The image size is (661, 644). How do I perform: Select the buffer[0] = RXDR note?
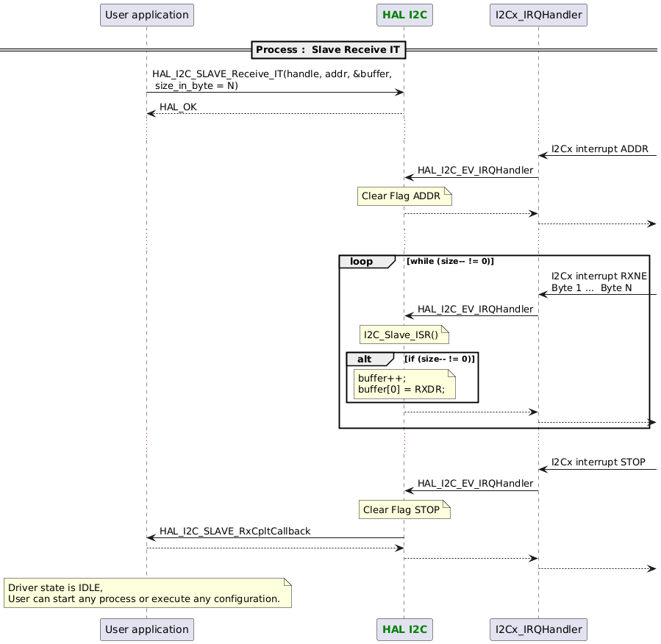pyautogui.click(x=404, y=384)
